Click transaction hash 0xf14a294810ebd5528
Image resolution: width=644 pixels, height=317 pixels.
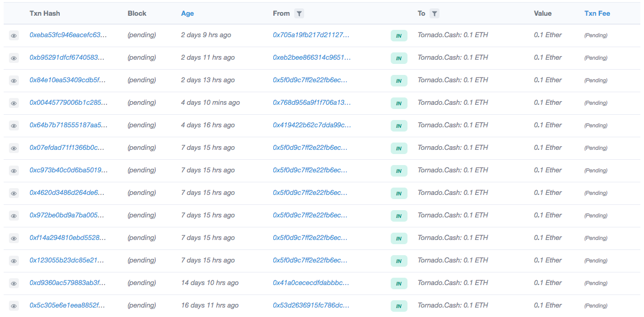click(x=68, y=238)
